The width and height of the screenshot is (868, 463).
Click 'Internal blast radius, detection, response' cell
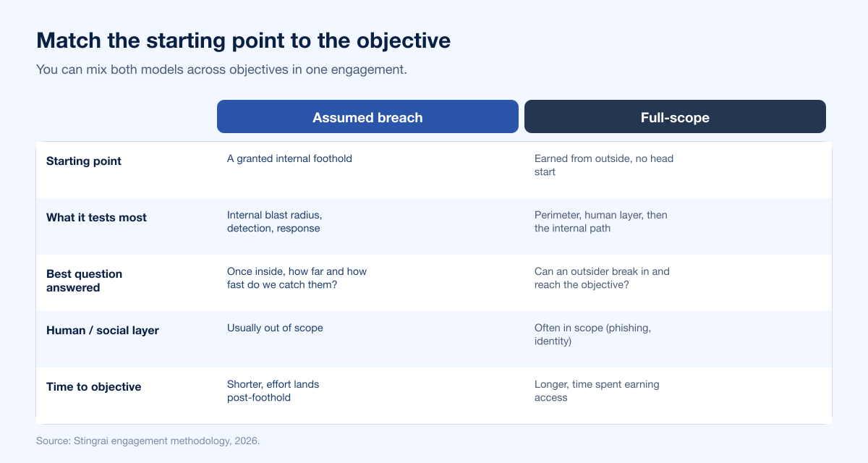click(x=275, y=221)
